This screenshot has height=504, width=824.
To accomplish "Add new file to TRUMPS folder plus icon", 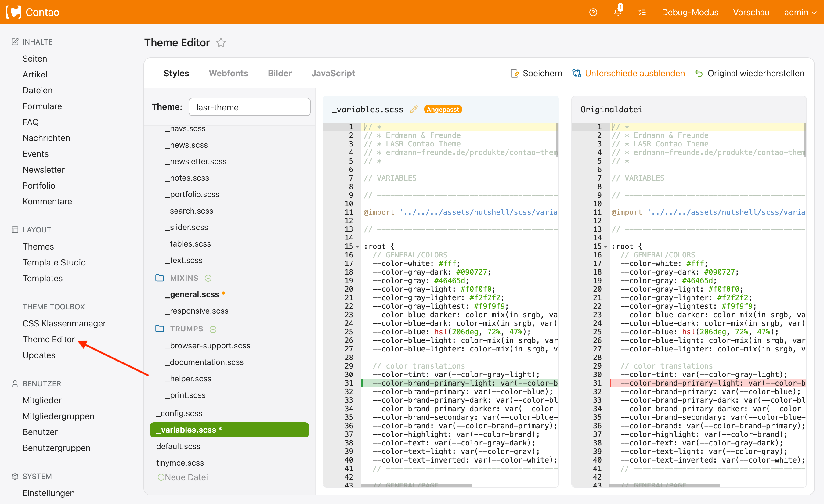I will coord(213,329).
